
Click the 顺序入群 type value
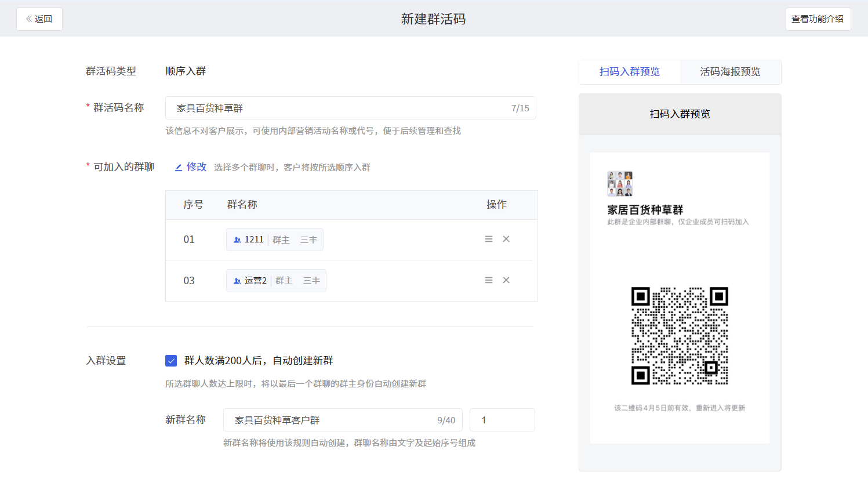[x=186, y=71]
